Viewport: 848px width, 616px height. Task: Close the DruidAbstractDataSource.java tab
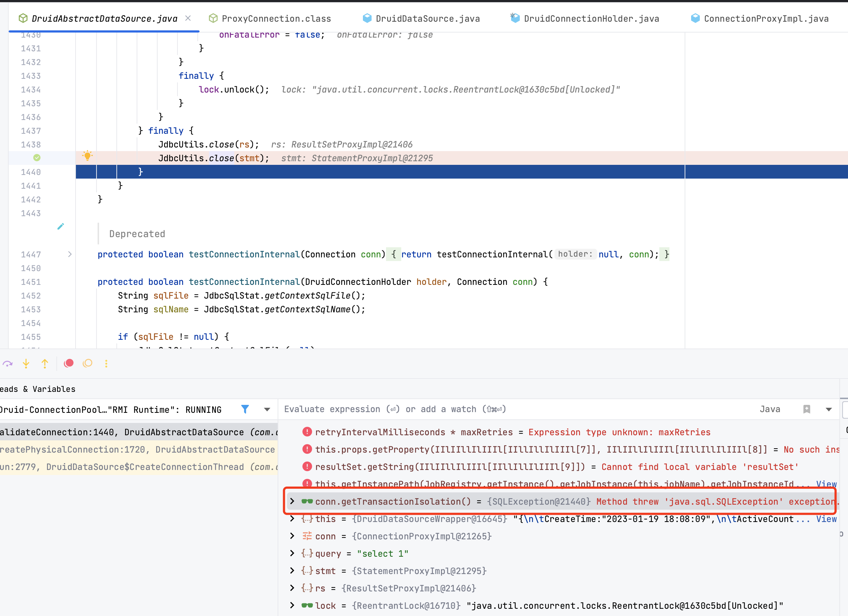(188, 18)
